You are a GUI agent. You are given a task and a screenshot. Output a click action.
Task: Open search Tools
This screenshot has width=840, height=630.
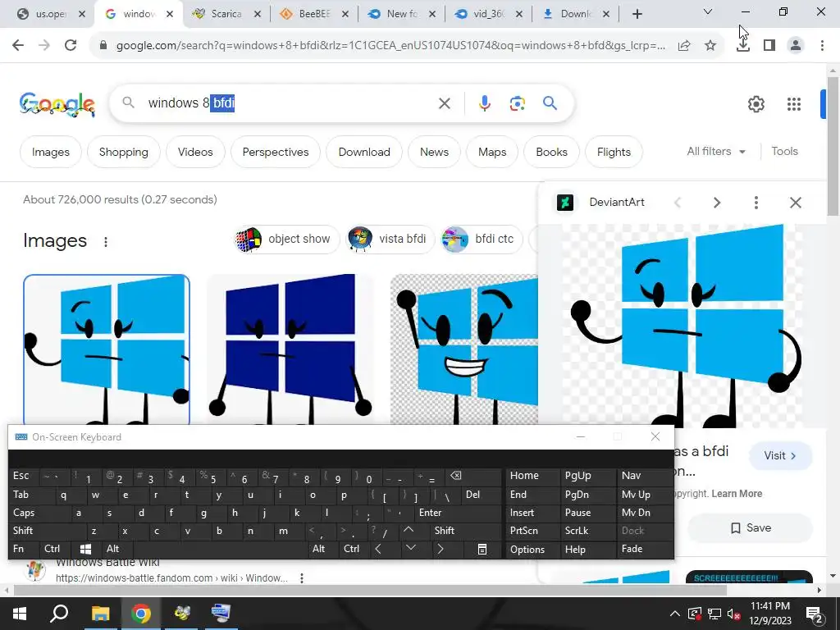click(784, 152)
